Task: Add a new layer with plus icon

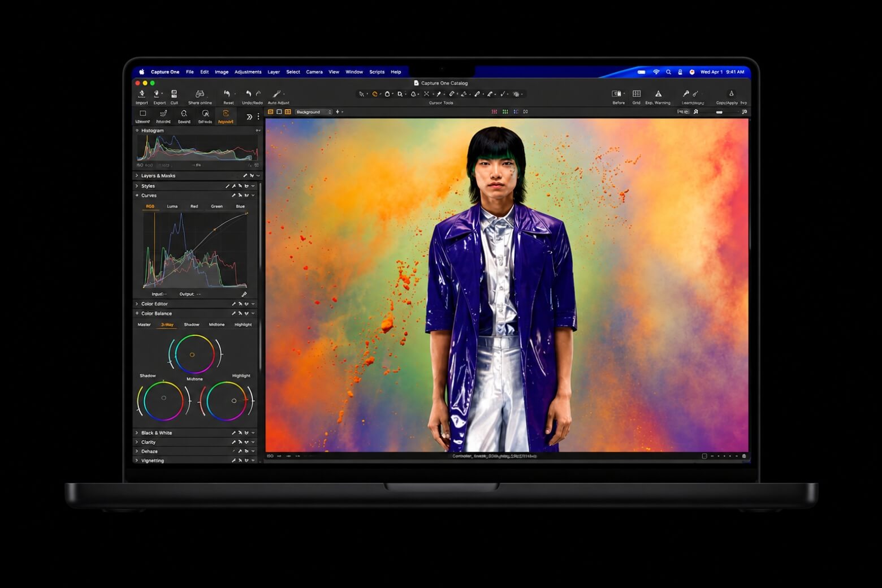Action: (338, 112)
